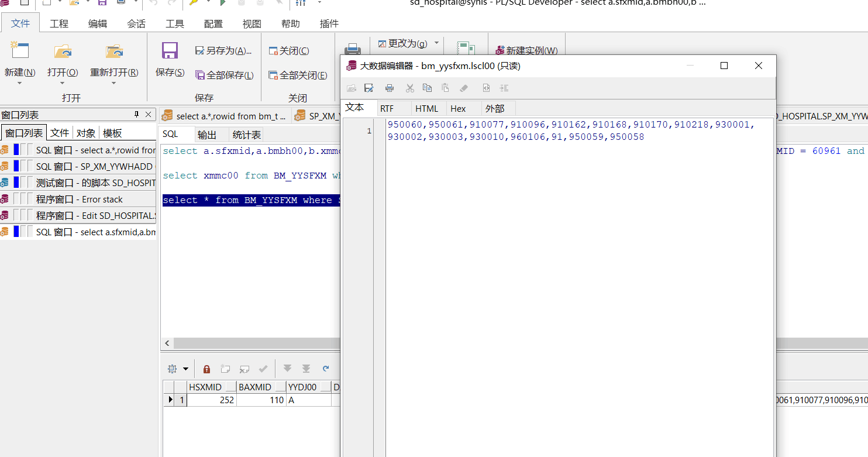Close the 窗口列表 side panel
868x457 pixels.
[149, 115]
